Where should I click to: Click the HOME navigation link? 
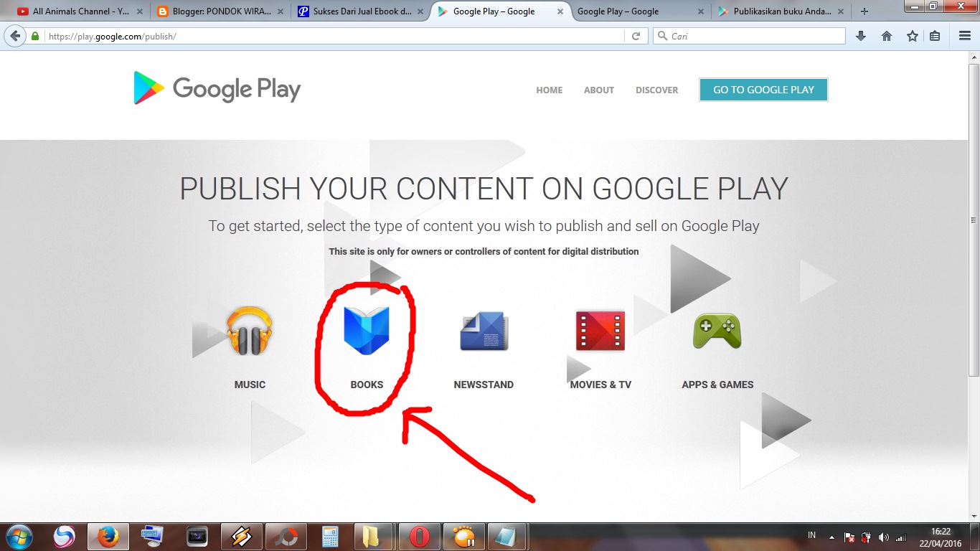[x=550, y=90]
